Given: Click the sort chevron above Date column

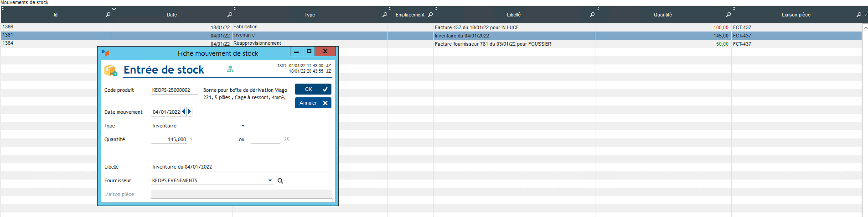Looking at the screenshot, I should click(114, 8).
